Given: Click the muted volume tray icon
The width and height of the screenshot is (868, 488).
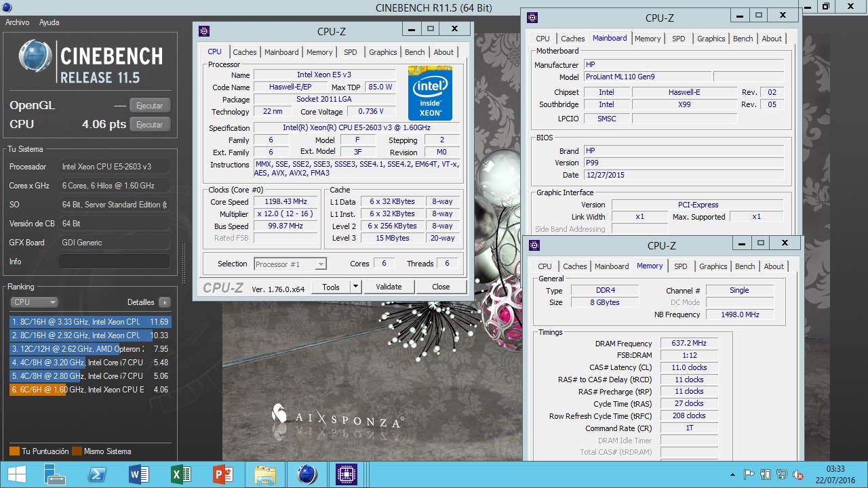Looking at the screenshot, I should [x=798, y=474].
